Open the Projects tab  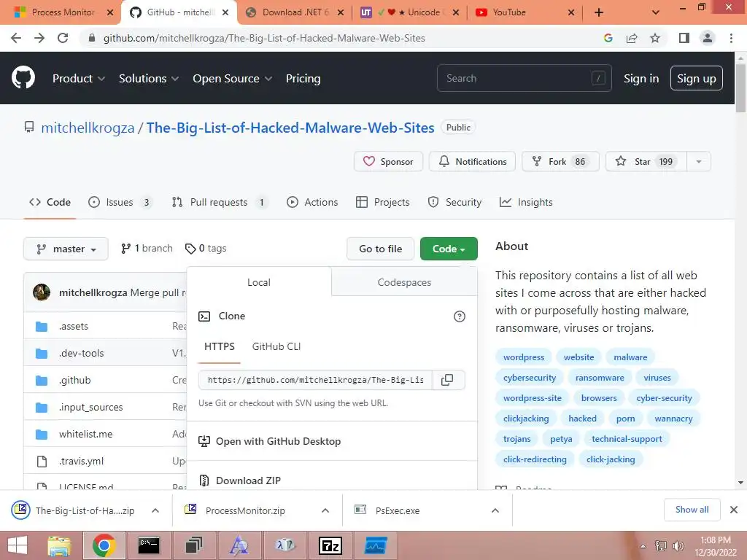click(x=382, y=203)
